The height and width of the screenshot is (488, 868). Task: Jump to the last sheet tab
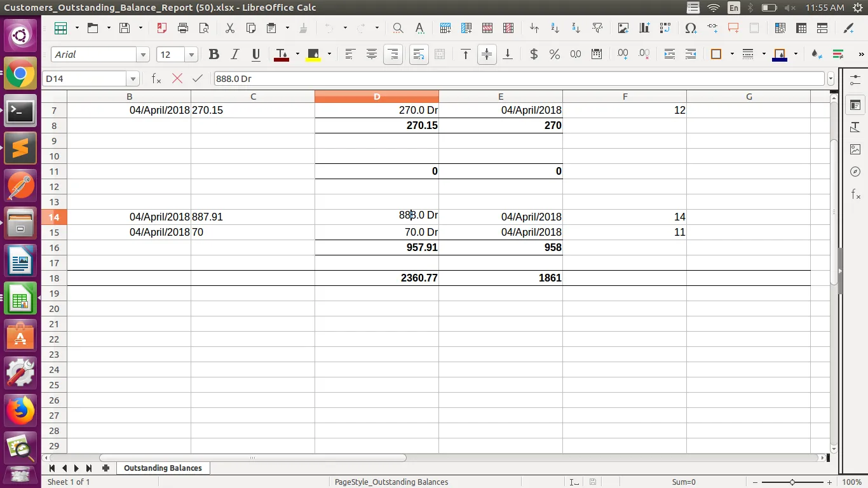(89, 468)
